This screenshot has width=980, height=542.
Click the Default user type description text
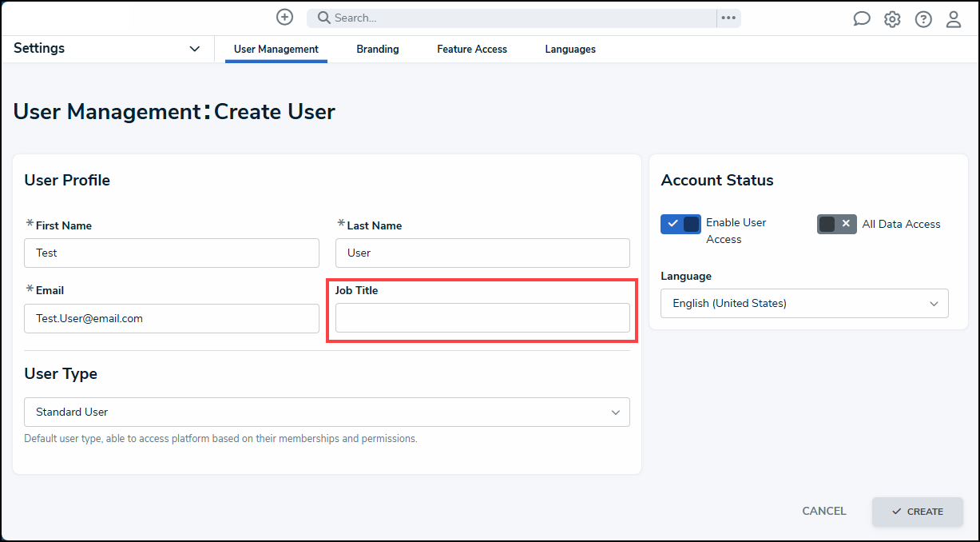click(220, 439)
